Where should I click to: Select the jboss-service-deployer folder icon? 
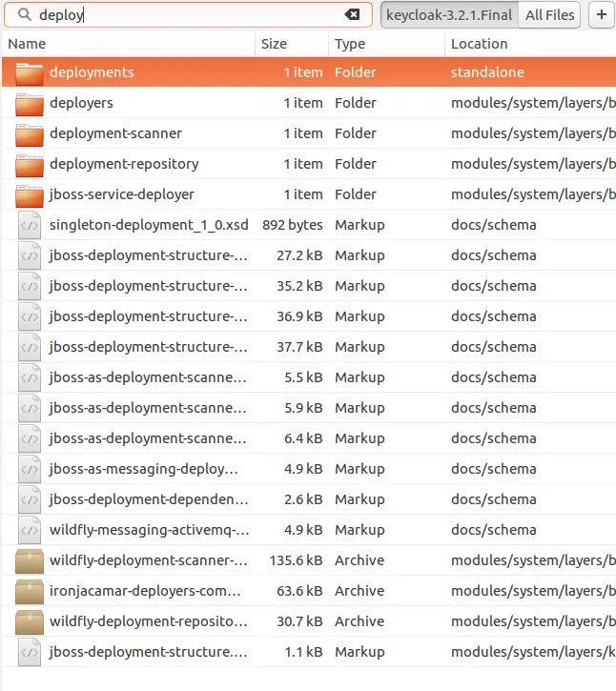click(x=30, y=194)
